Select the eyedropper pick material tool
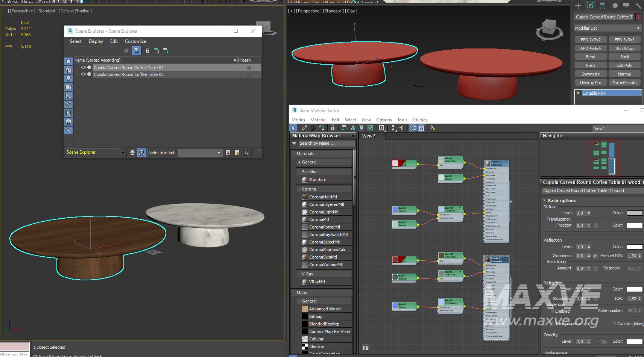 304,128
